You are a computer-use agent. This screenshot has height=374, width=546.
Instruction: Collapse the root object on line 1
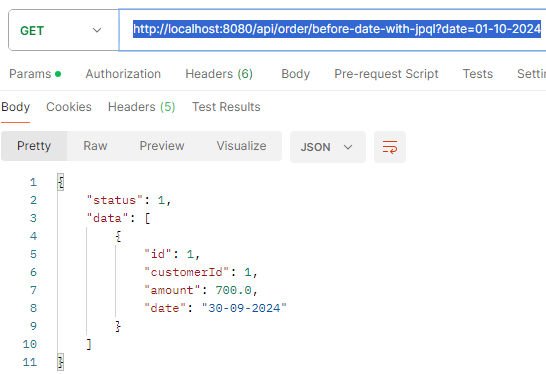(x=61, y=182)
